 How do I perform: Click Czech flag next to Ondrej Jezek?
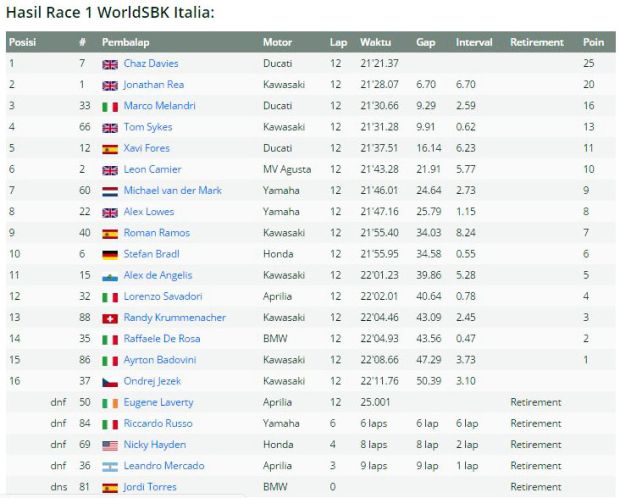coord(110,382)
